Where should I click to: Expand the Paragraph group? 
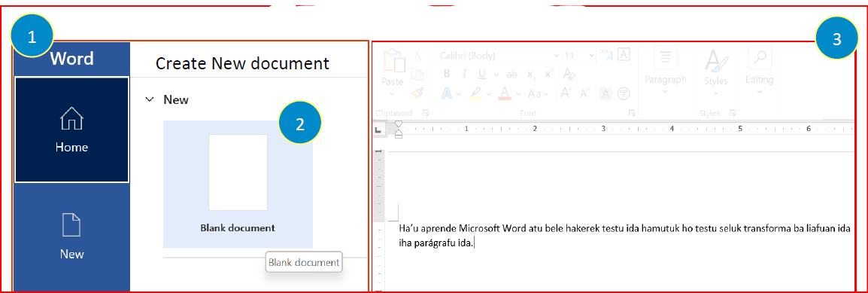[666, 70]
